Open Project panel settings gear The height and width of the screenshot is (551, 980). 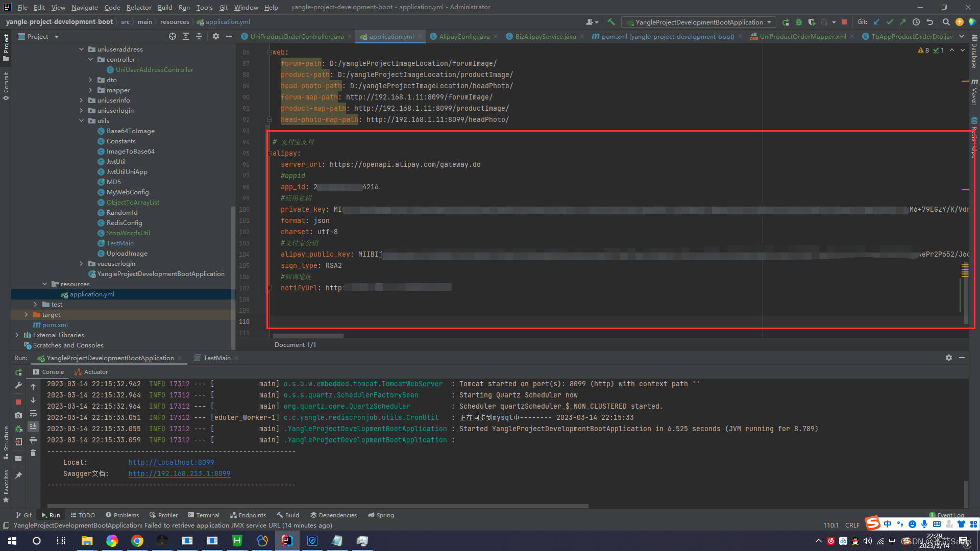(216, 36)
